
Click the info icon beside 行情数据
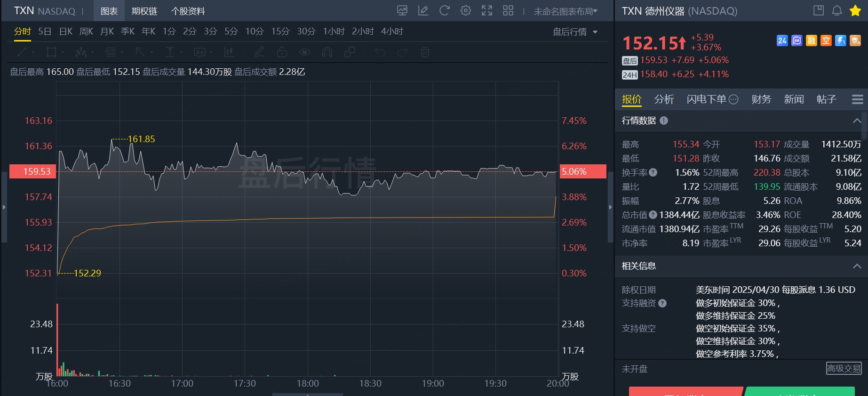664,121
